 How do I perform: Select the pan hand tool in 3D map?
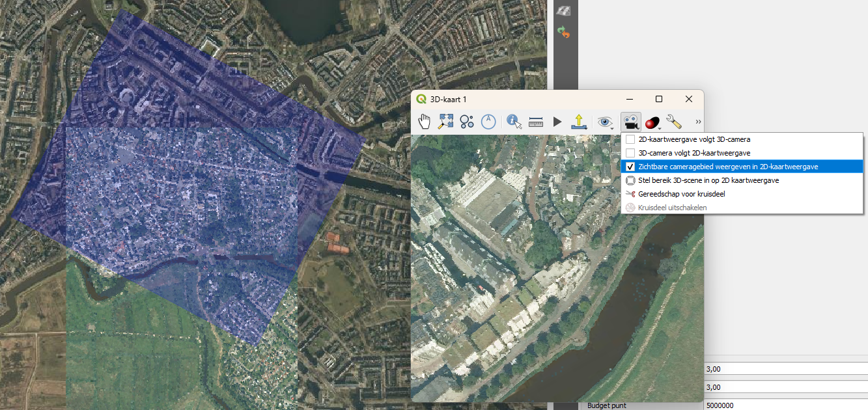coord(425,121)
